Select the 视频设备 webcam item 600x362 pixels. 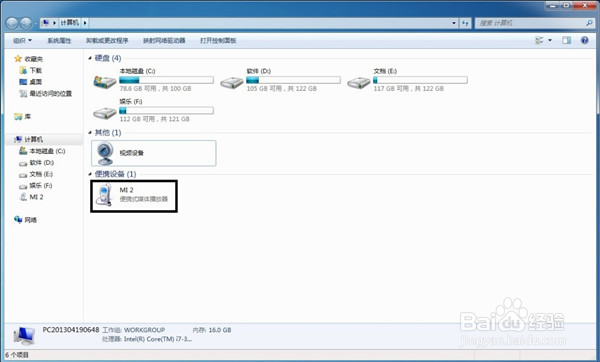(154, 153)
